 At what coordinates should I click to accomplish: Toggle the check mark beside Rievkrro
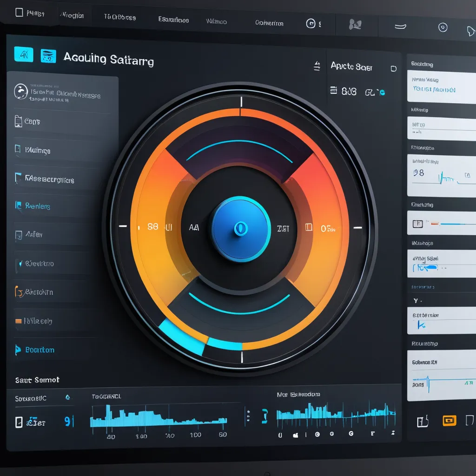pyautogui.click(x=20, y=263)
